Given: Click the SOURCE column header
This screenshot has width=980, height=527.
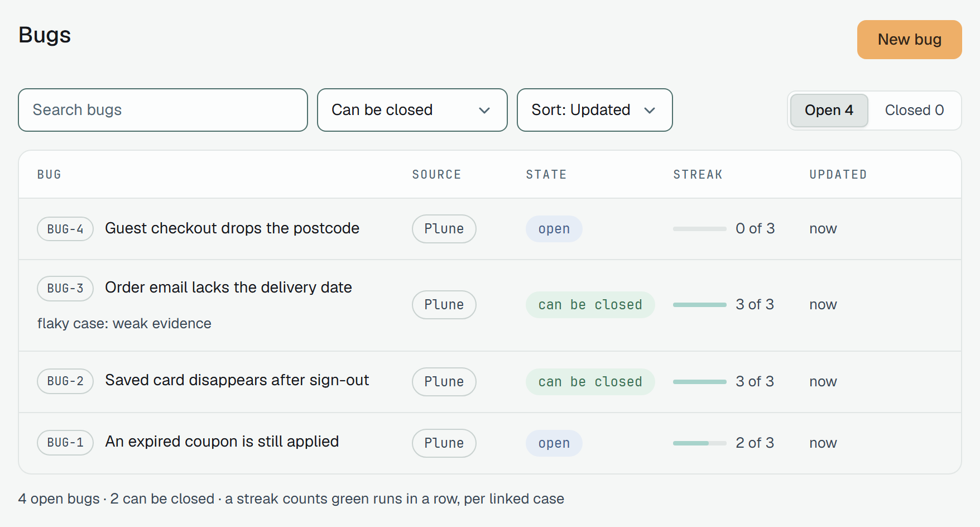Looking at the screenshot, I should tap(436, 175).
